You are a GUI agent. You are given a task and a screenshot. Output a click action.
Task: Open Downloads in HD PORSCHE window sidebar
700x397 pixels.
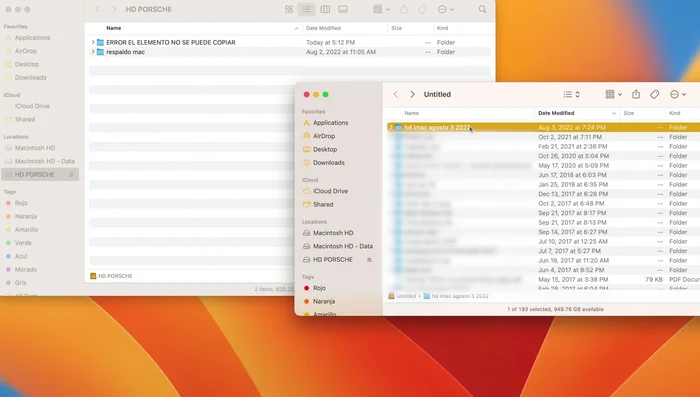coord(30,78)
